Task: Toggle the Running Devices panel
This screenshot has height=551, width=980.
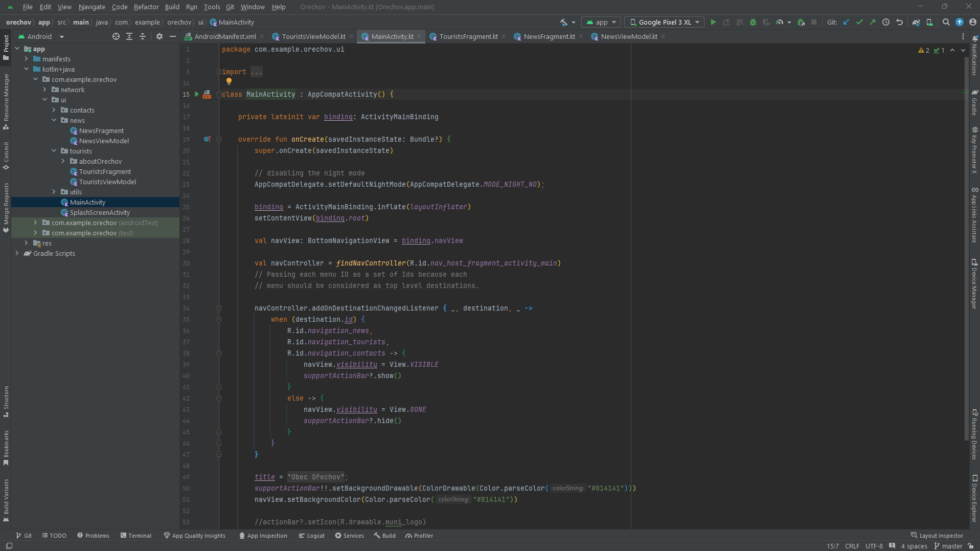Action: (974, 435)
